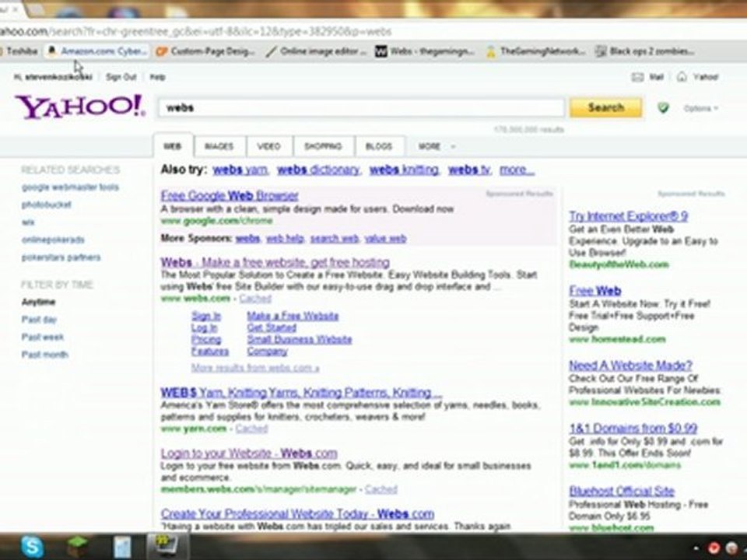
Task: Click the yellow Search button
Action: coord(605,107)
